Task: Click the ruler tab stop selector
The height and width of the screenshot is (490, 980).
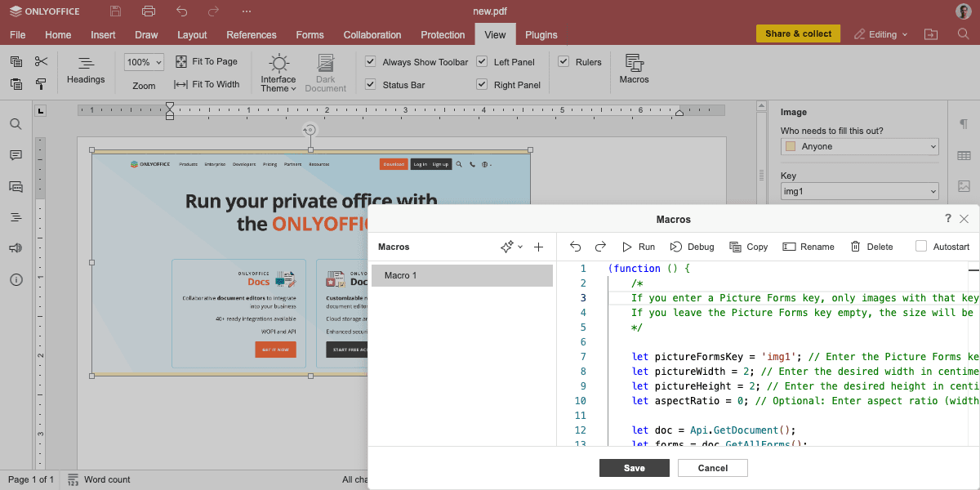Action: tap(42, 111)
